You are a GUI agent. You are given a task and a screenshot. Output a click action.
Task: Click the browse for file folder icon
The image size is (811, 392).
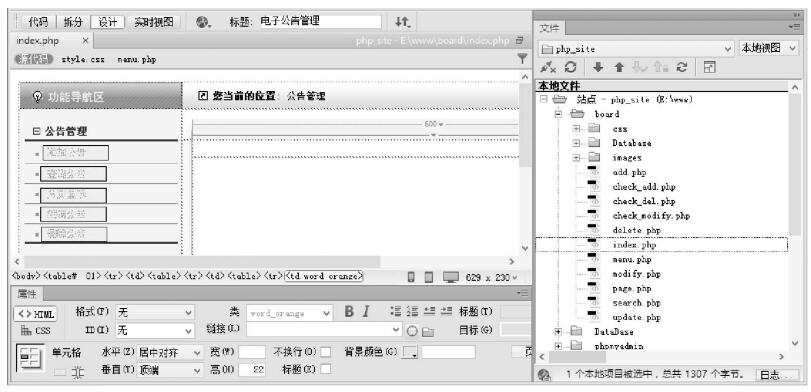pos(428,331)
